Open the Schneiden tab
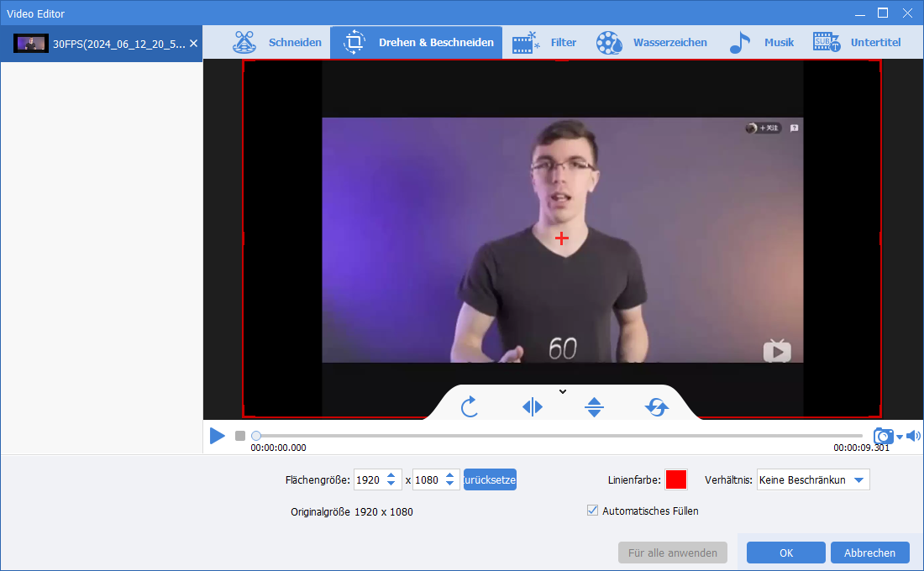 tap(277, 43)
